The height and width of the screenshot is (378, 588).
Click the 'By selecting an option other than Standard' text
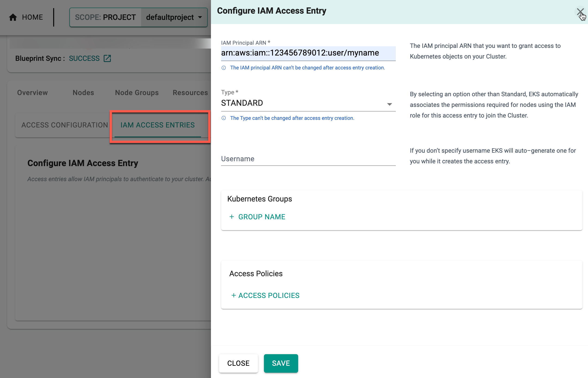(494, 105)
